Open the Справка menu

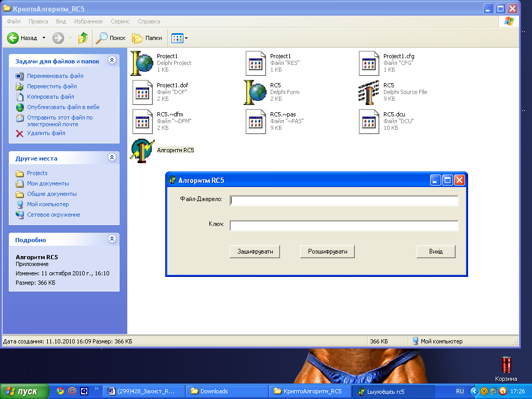point(149,21)
